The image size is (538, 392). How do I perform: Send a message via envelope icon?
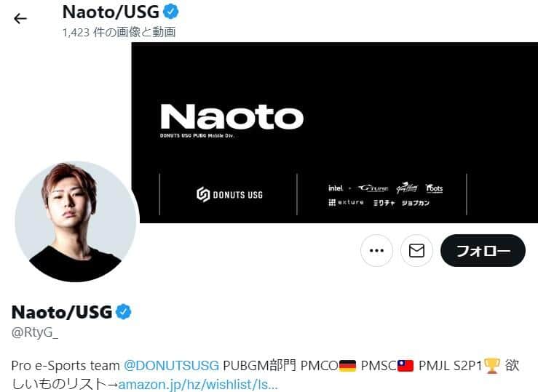416,250
